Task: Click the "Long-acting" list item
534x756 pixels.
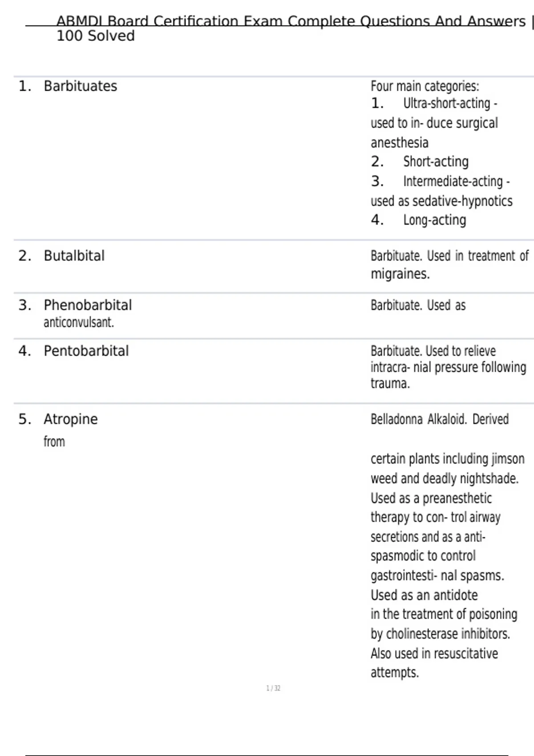Action: pos(434,220)
